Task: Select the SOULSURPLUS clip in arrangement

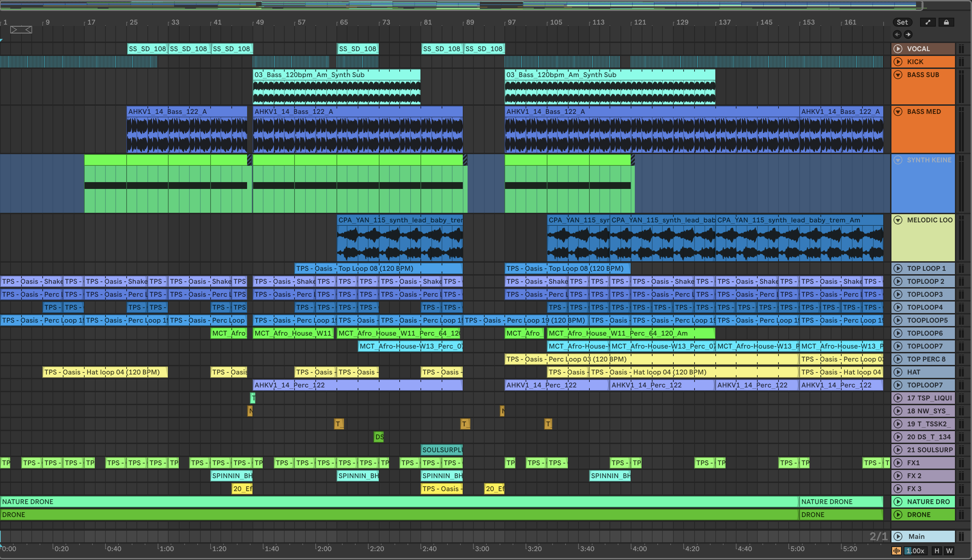Action: [442, 450]
